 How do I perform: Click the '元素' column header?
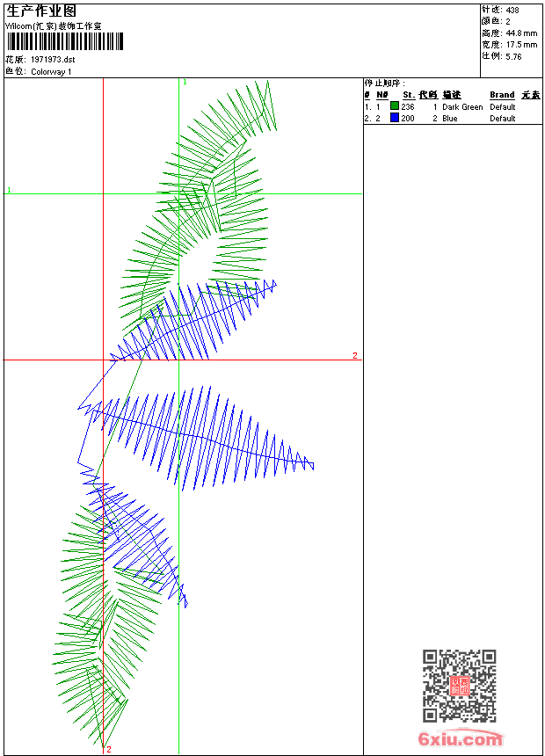531,95
